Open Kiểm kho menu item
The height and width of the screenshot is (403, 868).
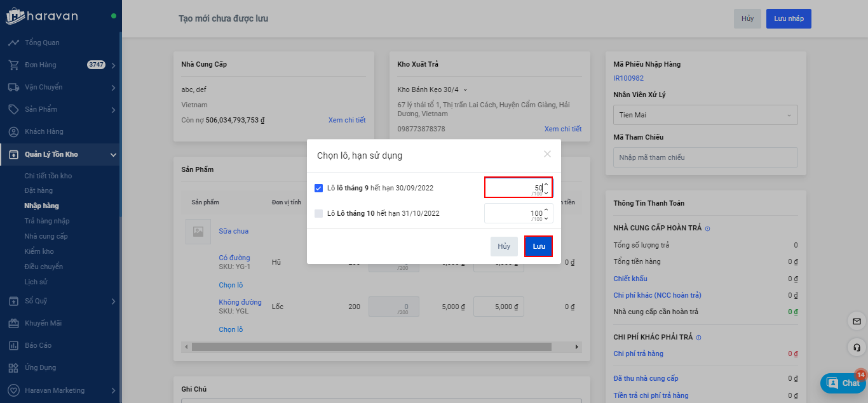coord(39,251)
